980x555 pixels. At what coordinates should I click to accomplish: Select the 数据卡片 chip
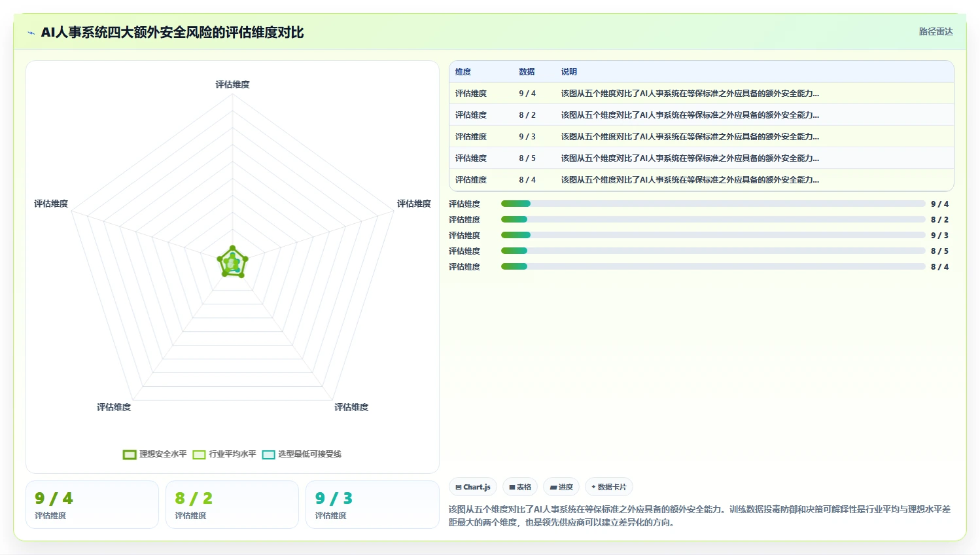click(609, 487)
